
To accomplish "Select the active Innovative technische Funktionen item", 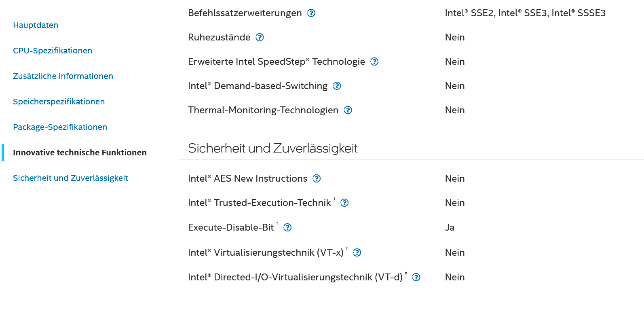I will (x=80, y=153).
